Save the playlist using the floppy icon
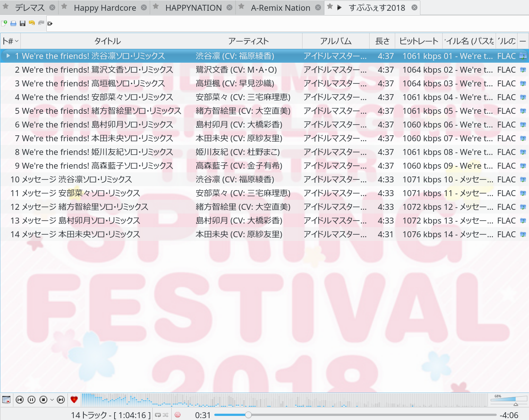The height and width of the screenshot is (420, 529). 23,23
